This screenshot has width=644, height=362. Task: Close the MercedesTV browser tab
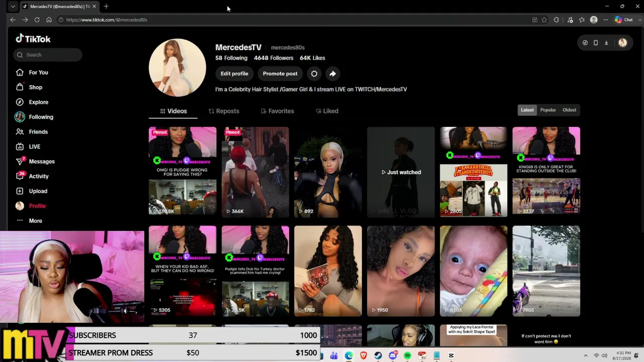pos(94,7)
